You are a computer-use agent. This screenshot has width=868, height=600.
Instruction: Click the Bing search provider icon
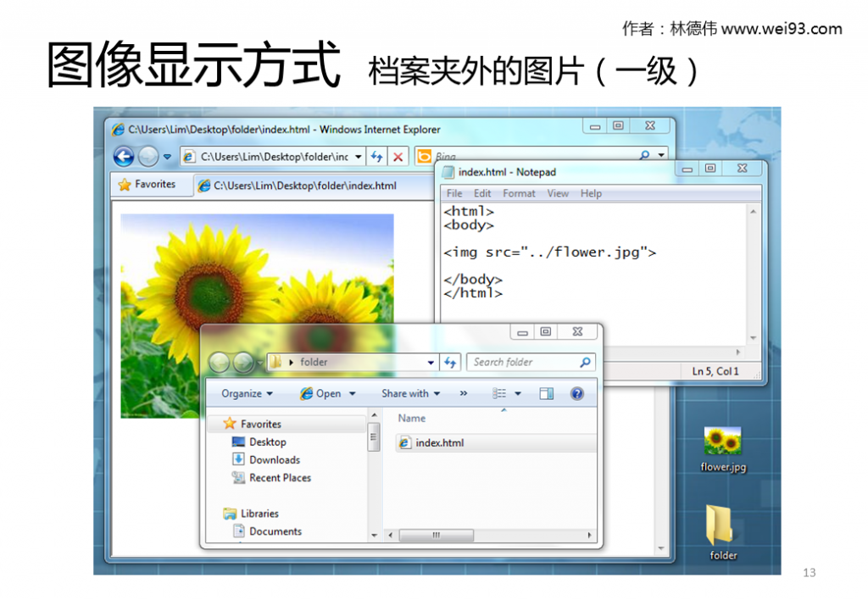pyautogui.click(x=424, y=157)
